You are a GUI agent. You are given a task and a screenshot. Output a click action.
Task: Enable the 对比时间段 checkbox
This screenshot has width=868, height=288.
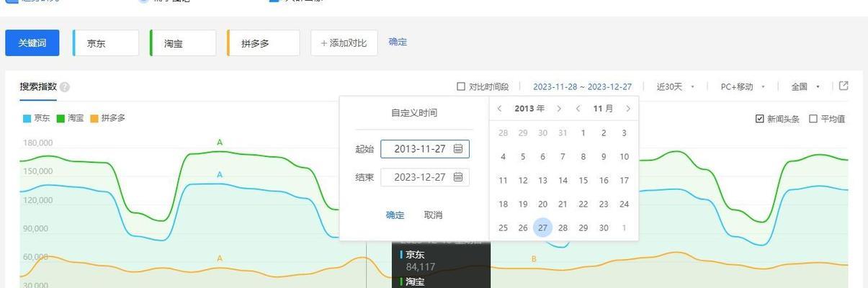[461, 86]
